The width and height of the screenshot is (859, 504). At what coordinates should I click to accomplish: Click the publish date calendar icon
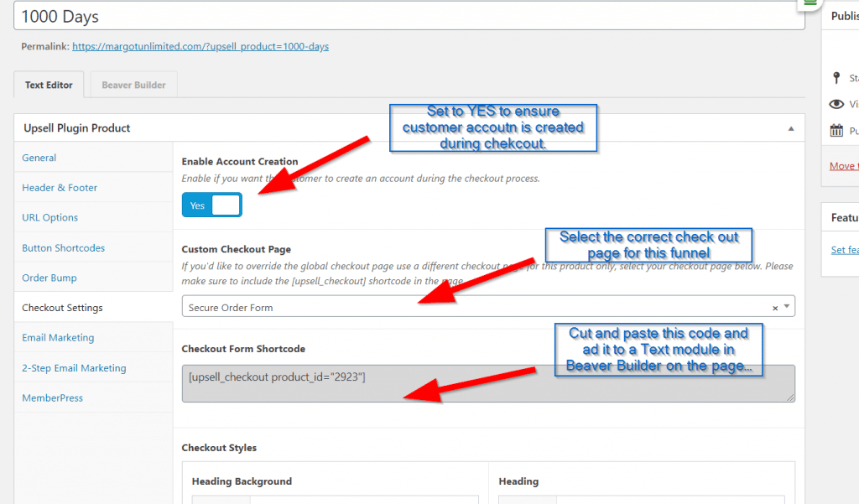point(836,131)
